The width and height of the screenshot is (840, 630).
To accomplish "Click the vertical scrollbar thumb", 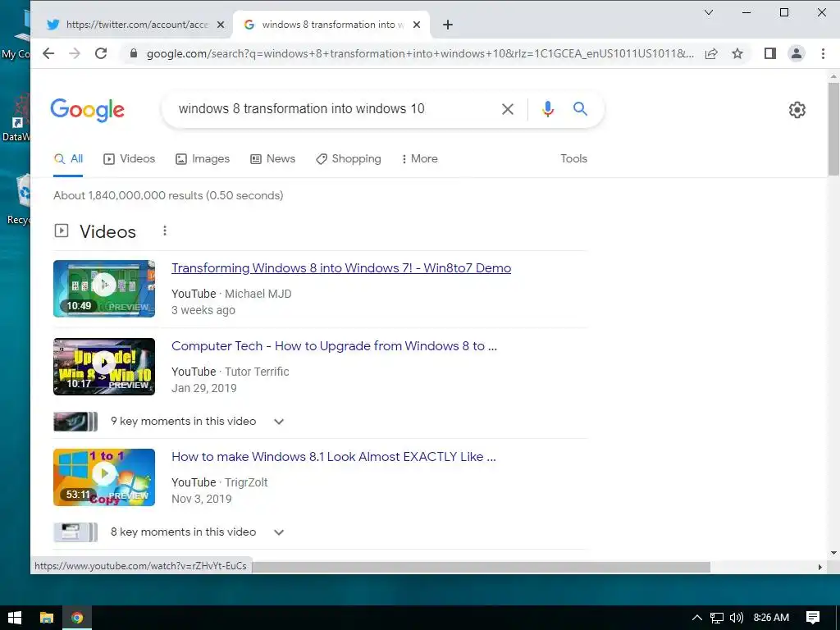I will pyautogui.click(x=833, y=129).
